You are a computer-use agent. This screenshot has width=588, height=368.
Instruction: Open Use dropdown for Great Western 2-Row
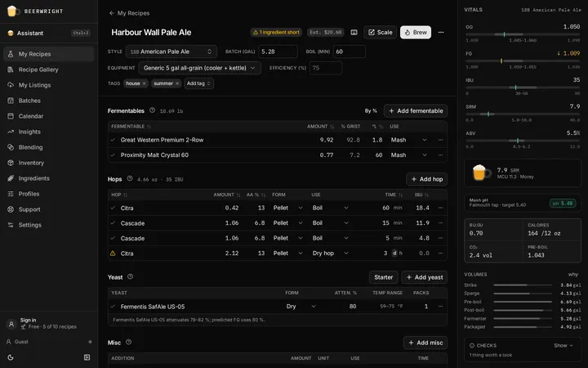(409, 140)
